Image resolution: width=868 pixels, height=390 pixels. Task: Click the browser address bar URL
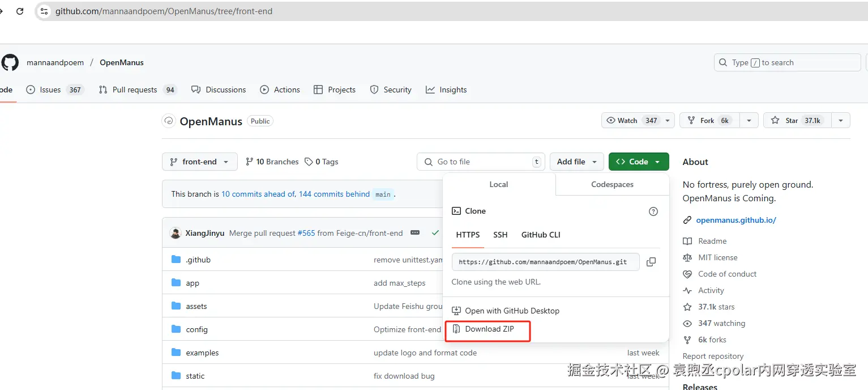164,11
